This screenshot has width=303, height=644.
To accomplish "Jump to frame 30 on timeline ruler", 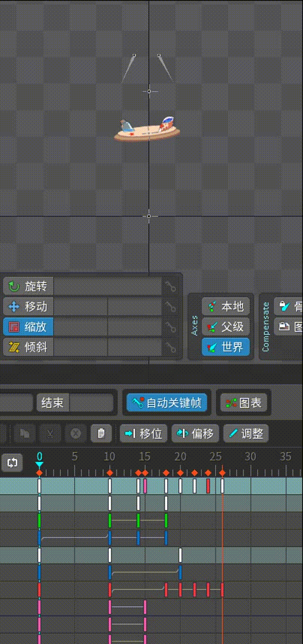I will point(250,456).
